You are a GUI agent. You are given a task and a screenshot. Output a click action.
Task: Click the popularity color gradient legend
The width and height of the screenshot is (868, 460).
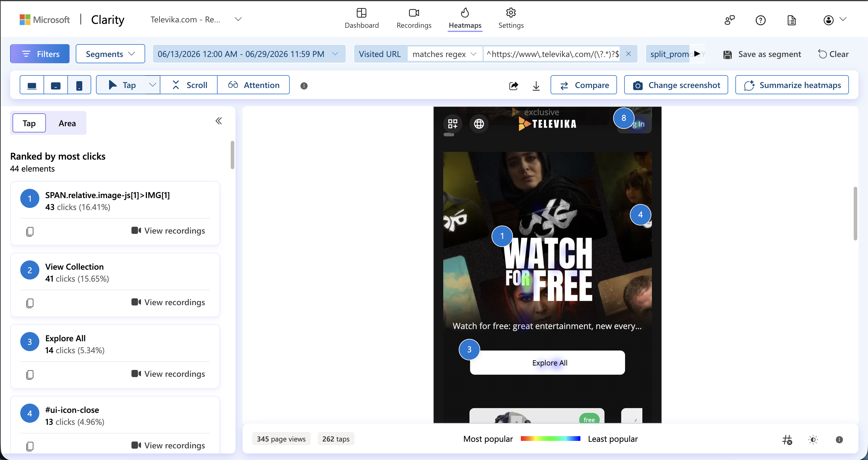pos(550,439)
